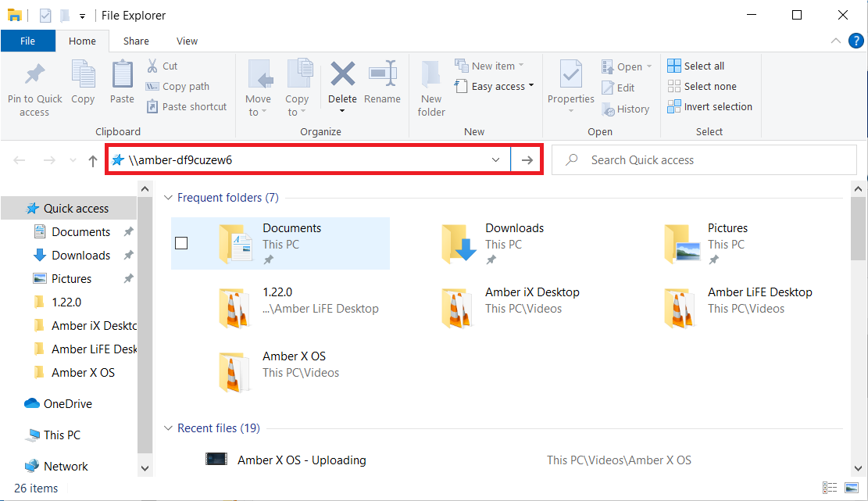Expand the address bar history dropdown
Screen dimensions: 868x501
[x=496, y=160]
